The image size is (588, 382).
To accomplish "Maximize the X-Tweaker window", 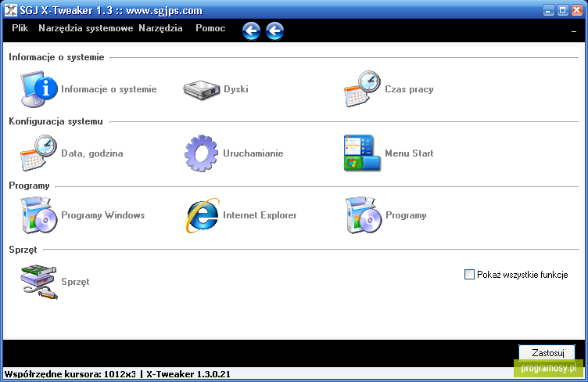I will pyautogui.click(x=562, y=10).
